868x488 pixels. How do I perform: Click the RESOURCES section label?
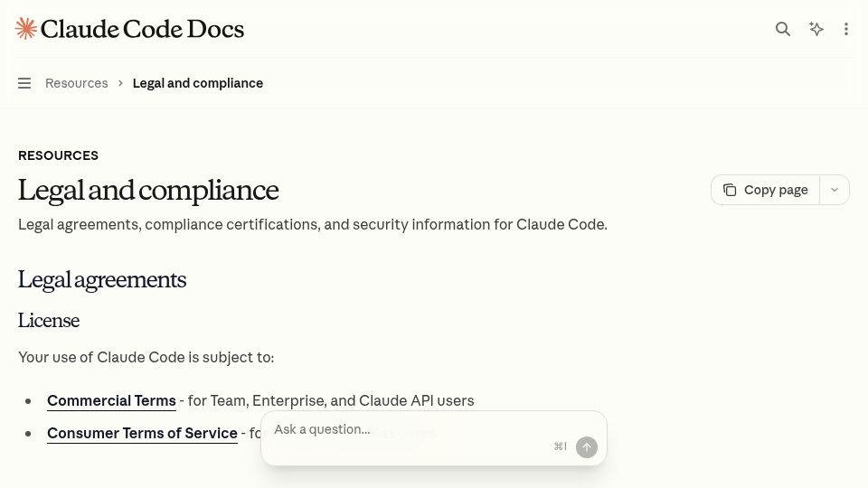click(58, 155)
